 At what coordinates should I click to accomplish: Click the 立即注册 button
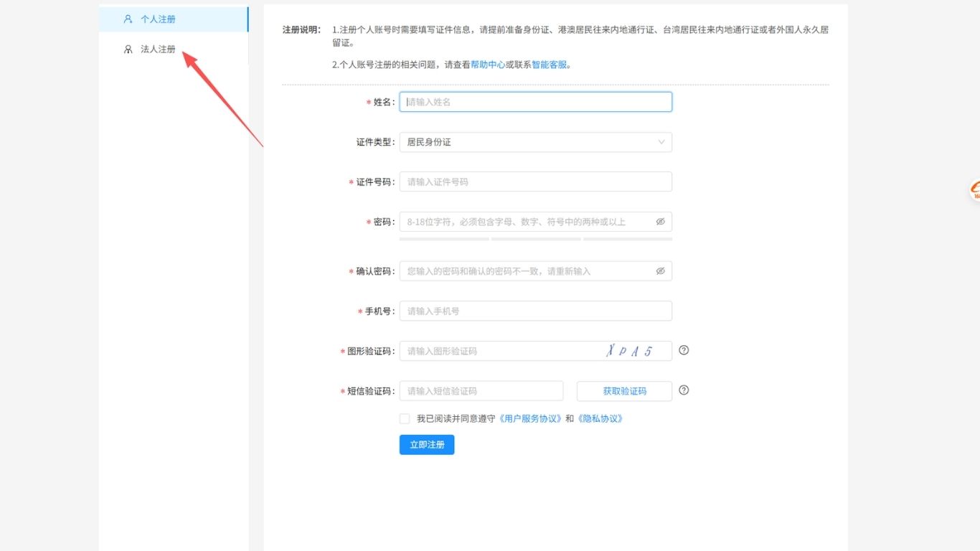[x=427, y=445]
